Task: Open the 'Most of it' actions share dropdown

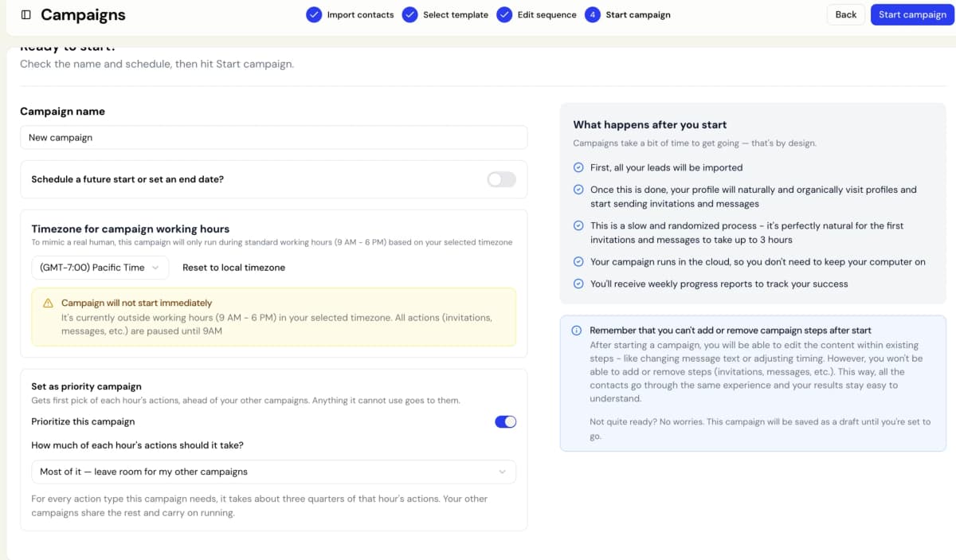Action: click(273, 472)
